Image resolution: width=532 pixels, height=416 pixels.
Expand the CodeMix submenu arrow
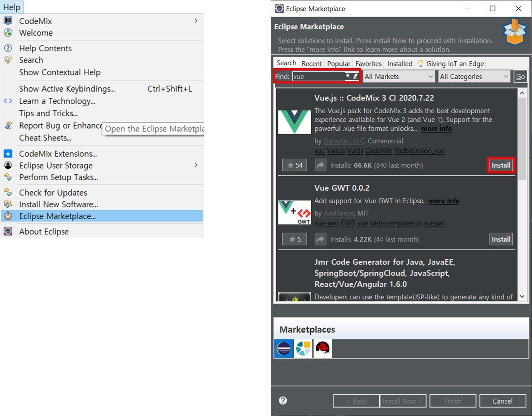point(196,21)
